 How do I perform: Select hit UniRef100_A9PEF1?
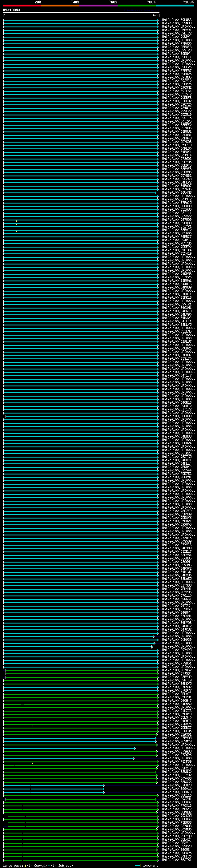176,57
